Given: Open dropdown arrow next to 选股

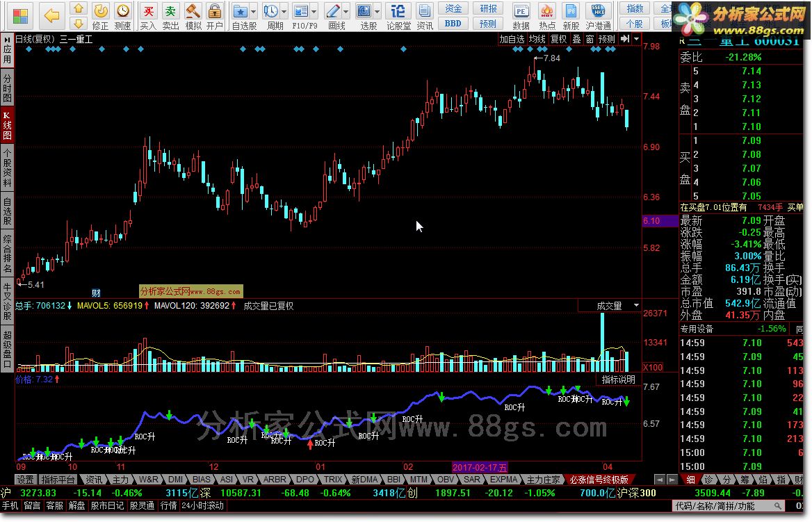Looking at the screenshot, I should [377, 11].
